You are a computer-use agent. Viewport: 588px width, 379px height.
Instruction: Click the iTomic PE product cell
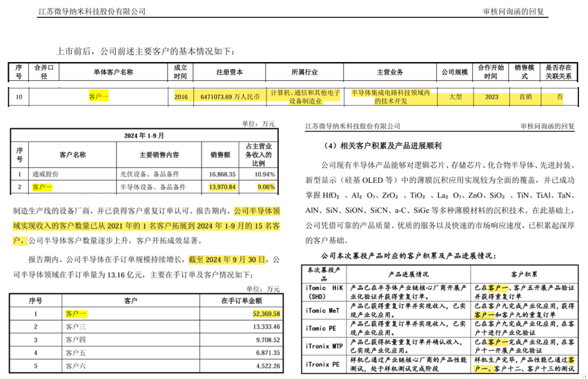[321, 329]
